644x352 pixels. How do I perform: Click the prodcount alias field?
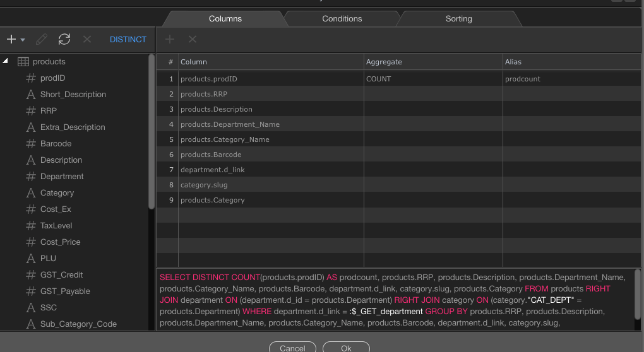pyautogui.click(x=568, y=79)
